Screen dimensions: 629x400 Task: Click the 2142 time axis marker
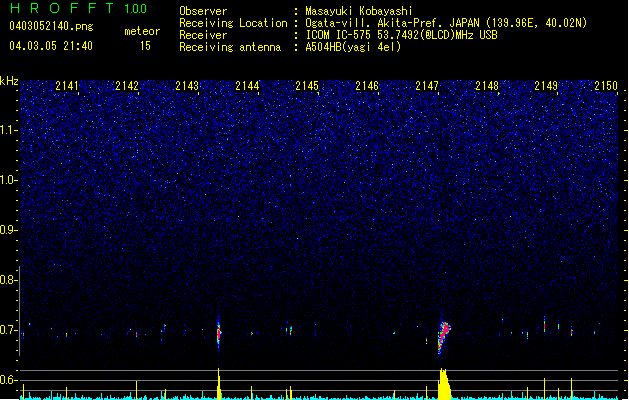tap(127, 85)
